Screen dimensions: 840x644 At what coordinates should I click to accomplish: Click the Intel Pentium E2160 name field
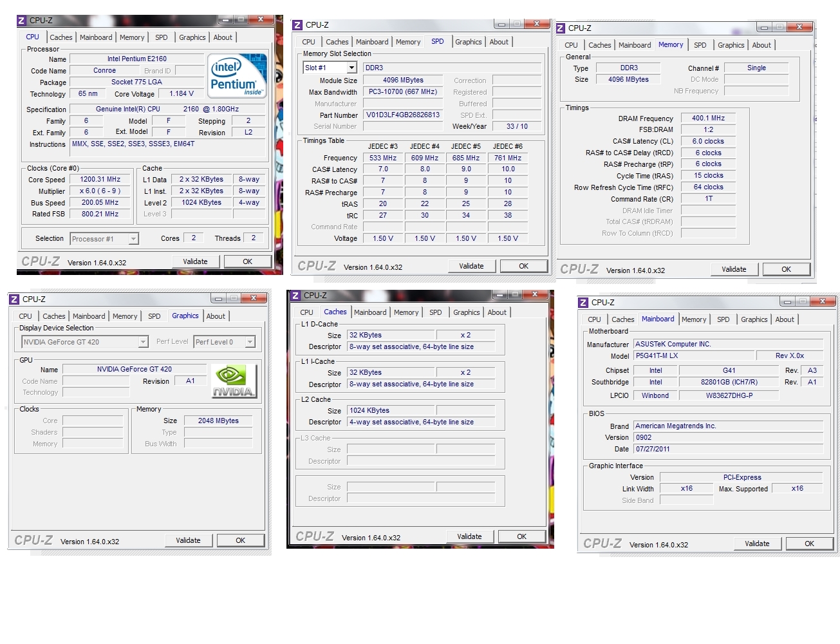point(136,59)
